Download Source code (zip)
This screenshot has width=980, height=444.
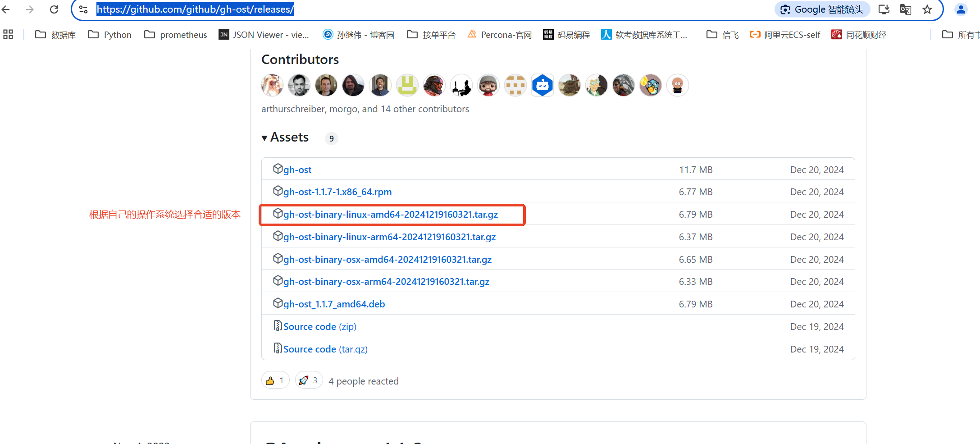(x=319, y=327)
